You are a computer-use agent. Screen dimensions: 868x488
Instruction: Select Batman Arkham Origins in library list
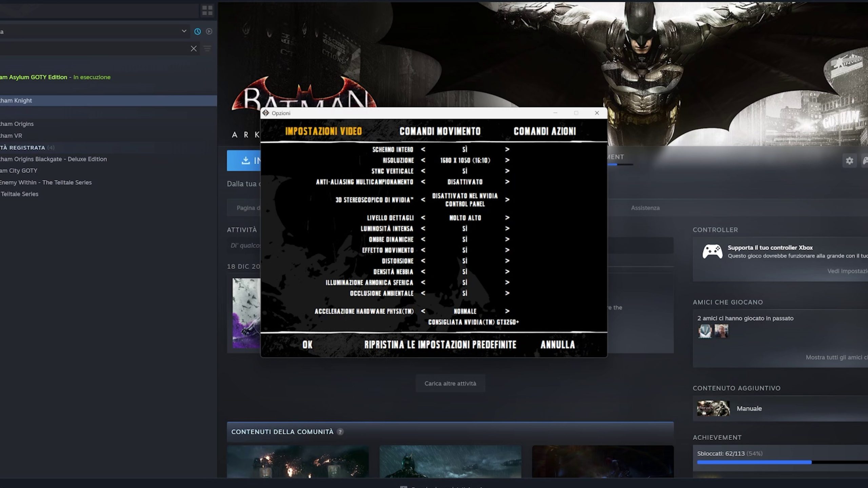tap(17, 124)
